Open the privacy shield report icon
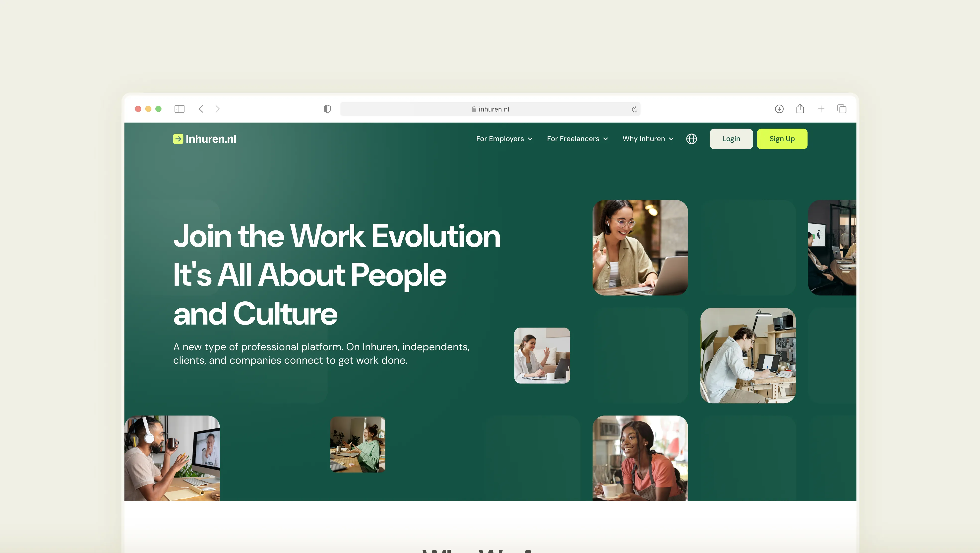The height and width of the screenshot is (553, 980). tap(327, 109)
